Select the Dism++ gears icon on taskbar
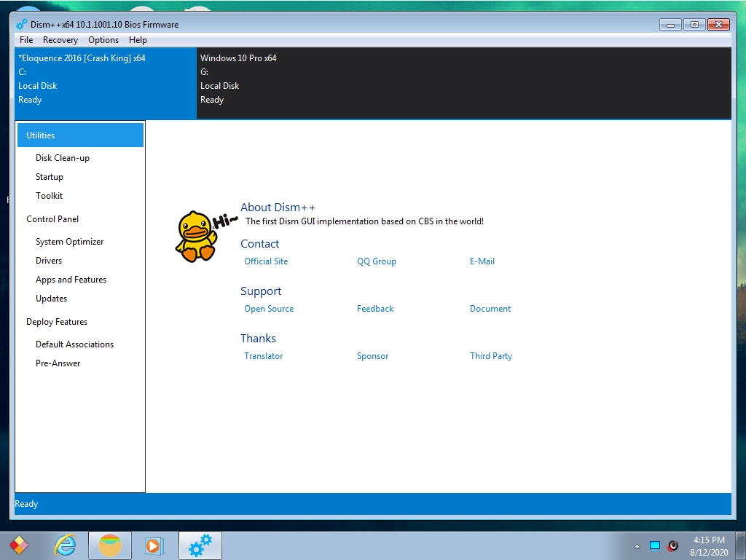 tap(200, 545)
